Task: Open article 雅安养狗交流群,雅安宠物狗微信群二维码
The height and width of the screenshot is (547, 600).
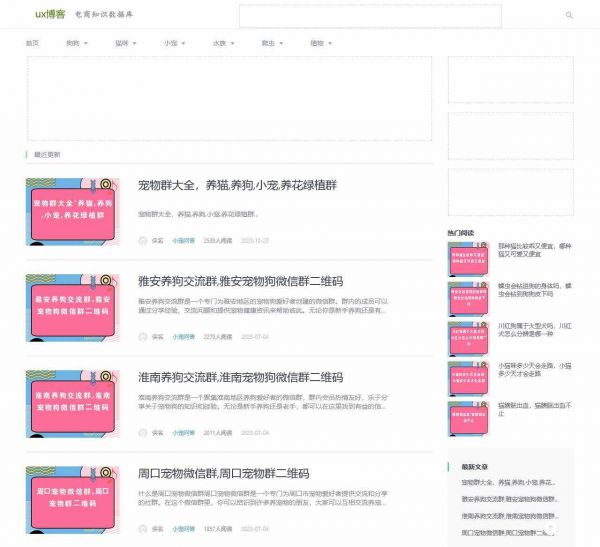Action: tap(240, 281)
